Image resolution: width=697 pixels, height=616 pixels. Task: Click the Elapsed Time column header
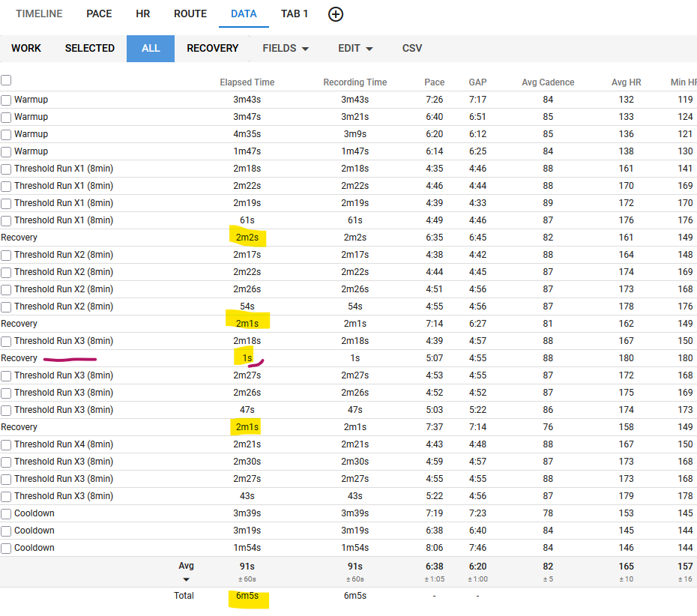(x=247, y=82)
